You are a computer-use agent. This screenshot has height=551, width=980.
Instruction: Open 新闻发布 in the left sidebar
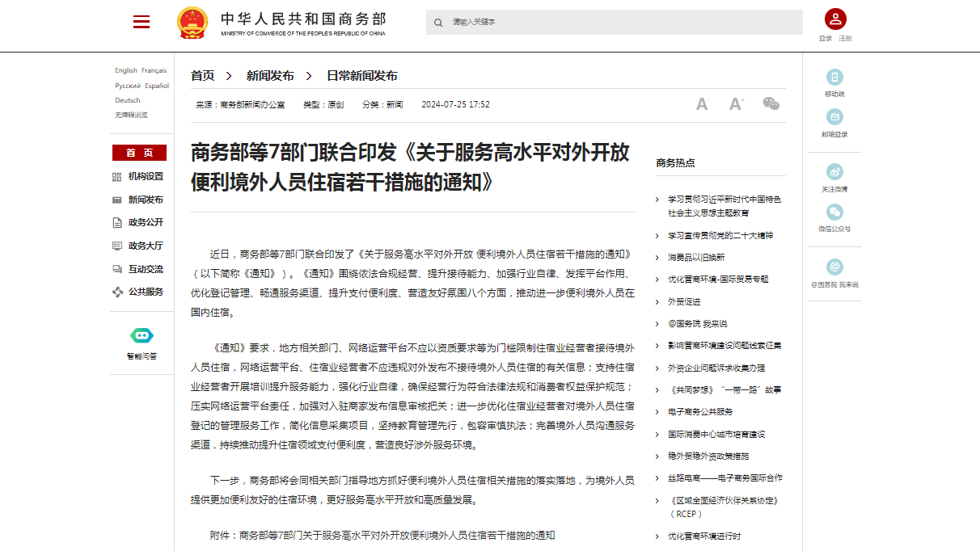[x=146, y=200]
